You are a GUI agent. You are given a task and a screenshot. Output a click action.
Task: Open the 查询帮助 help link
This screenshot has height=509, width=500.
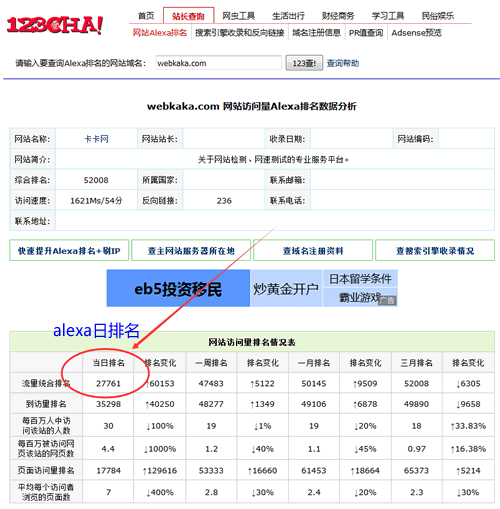(x=343, y=63)
